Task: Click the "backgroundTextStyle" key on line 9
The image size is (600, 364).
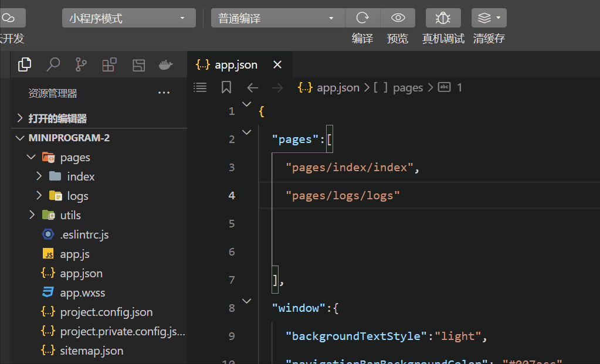Action: pyautogui.click(x=356, y=336)
